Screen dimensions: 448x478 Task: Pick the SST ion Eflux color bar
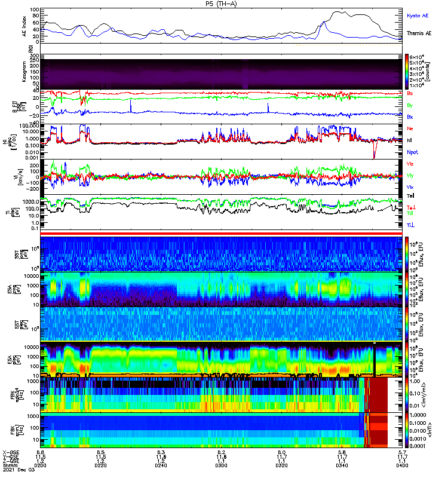tap(407, 255)
